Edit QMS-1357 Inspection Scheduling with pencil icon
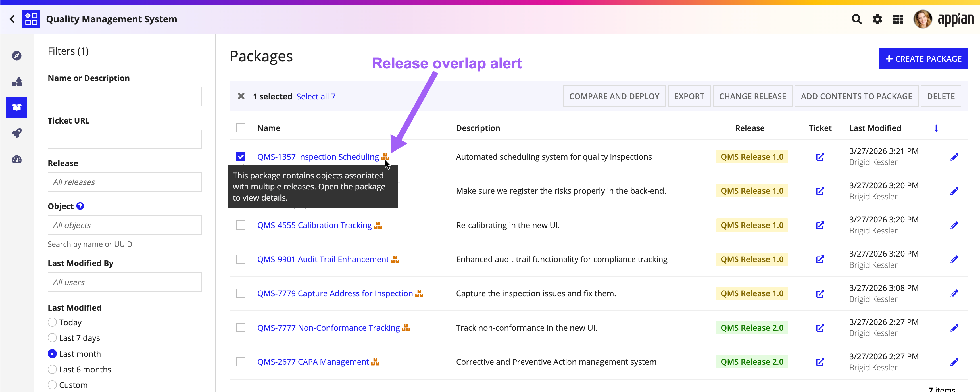980x392 pixels. 954,157
